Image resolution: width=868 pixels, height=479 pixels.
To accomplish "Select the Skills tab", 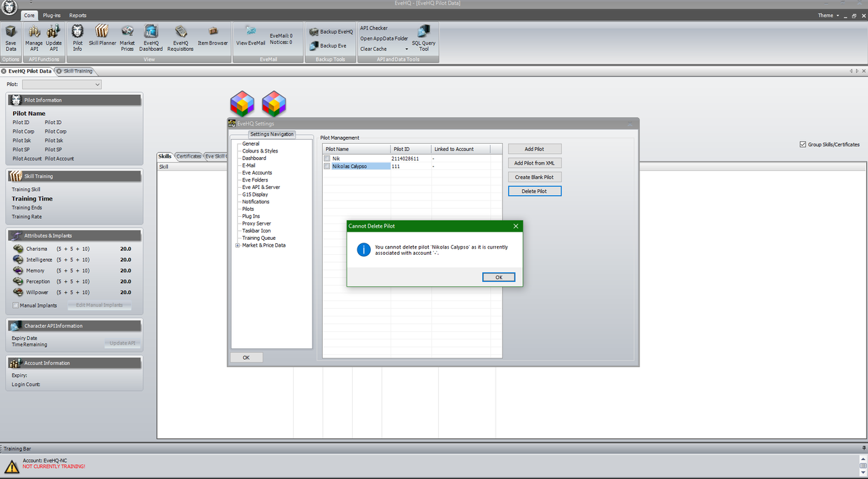I will pos(165,157).
